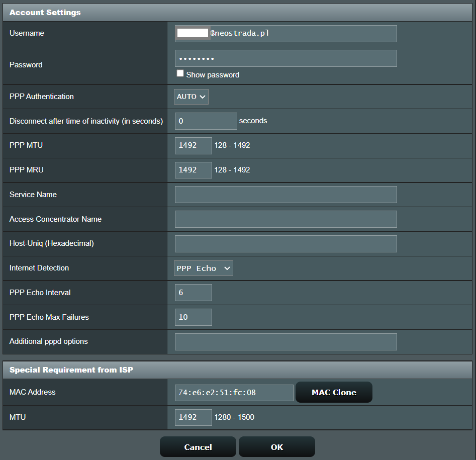Click the MAC Address input field

[x=234, y=393]
